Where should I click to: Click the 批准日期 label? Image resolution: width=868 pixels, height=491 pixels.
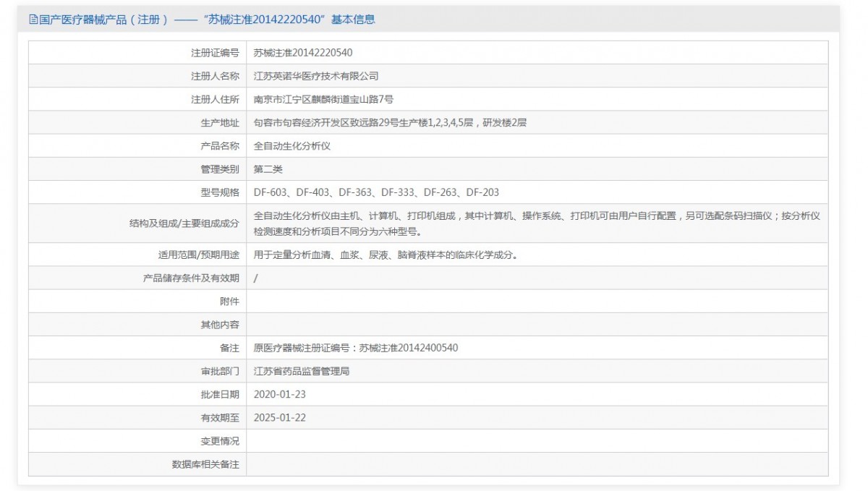coord(220,395)
